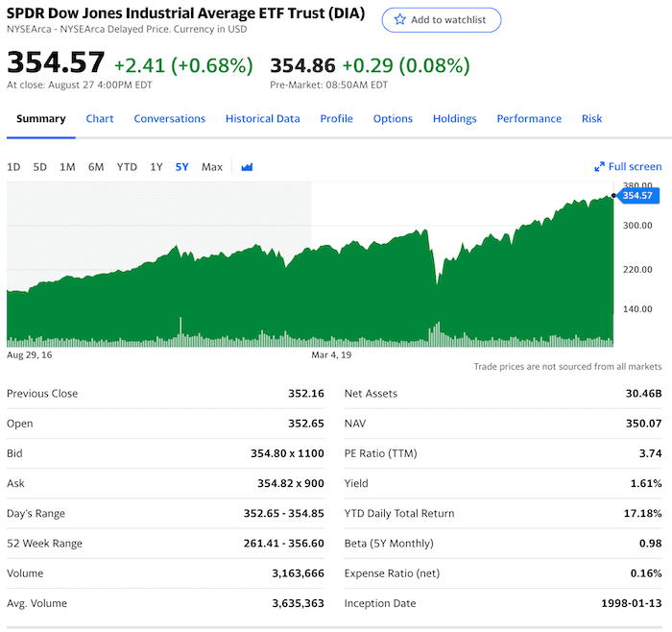Click the price drop trough in the chart

pyautogui.click(x=437, y=283)
